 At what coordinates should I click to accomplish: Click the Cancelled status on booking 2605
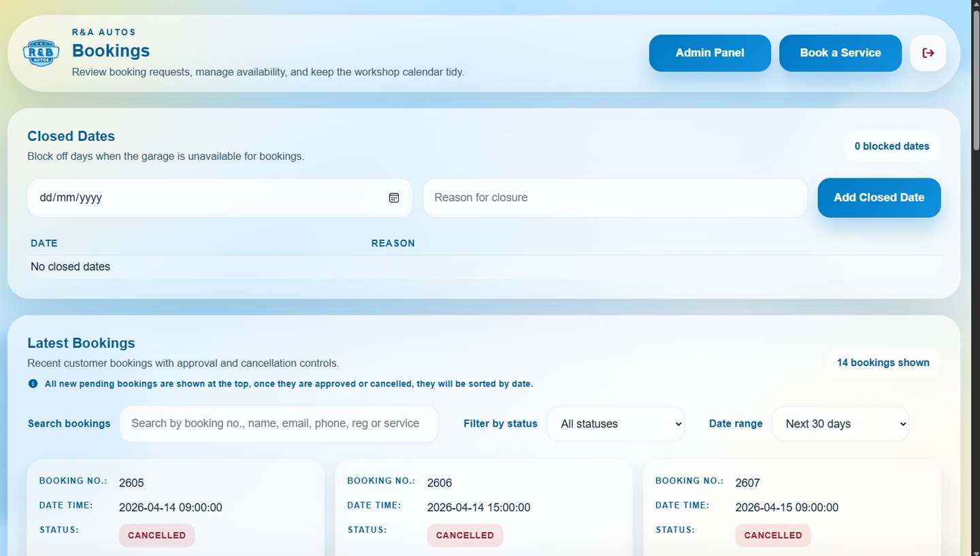[x=157, y=536]
